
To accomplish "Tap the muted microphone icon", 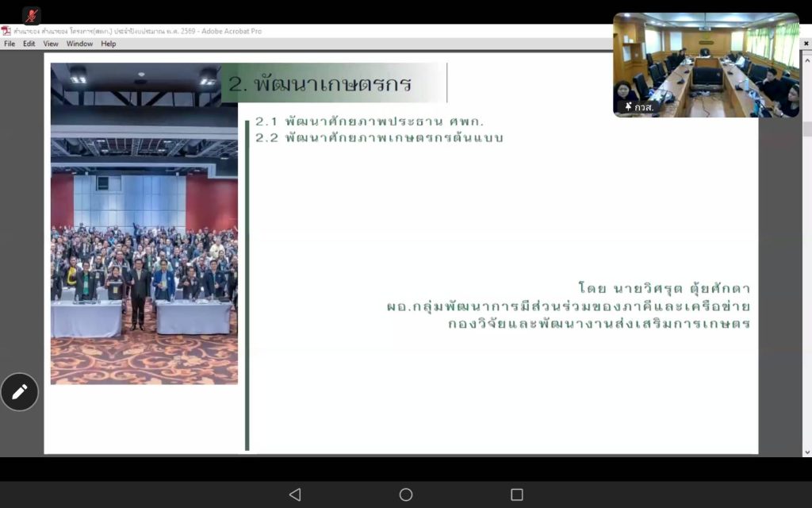I will (x=32, y=15).
